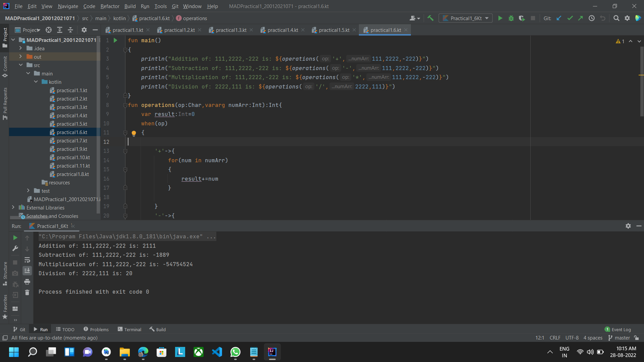This screenshot has height=362, width=644.
Task: Open Git update project (pull) icon
Action: click(559, 18)
